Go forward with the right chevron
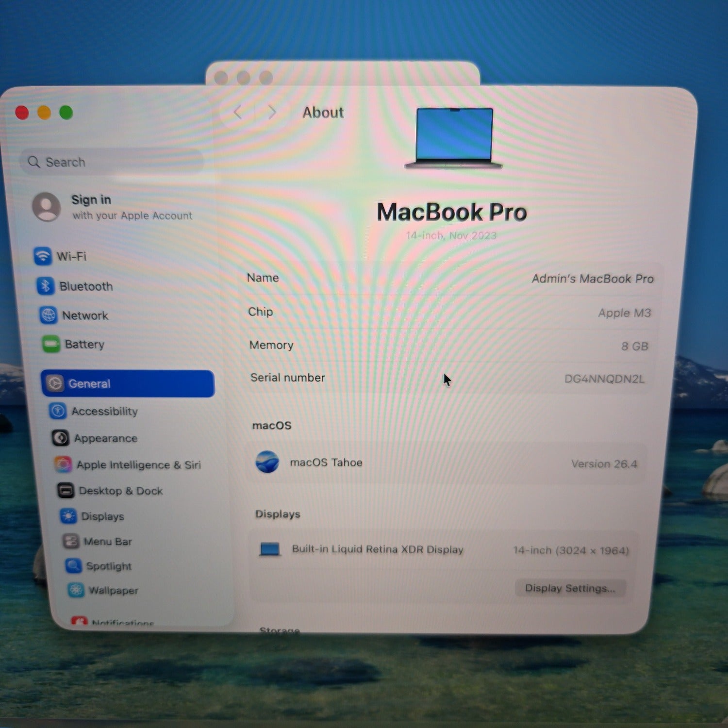This screenshot has width=728, height=728. click(x=272, y=113)
